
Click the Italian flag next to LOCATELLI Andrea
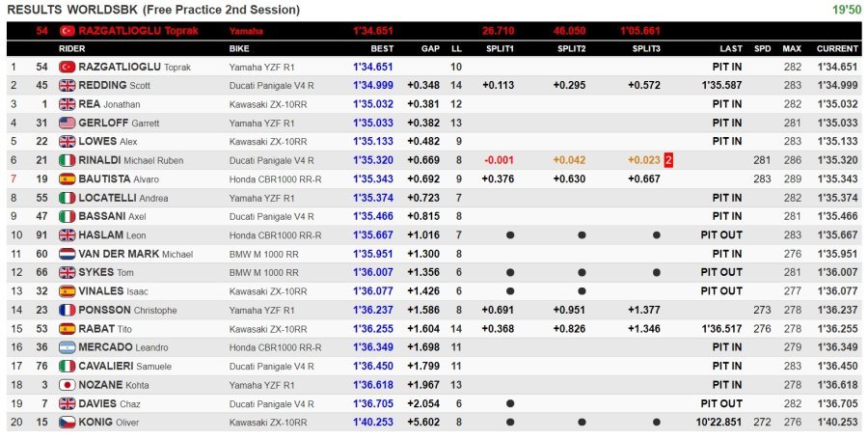(x=67, y=198)
